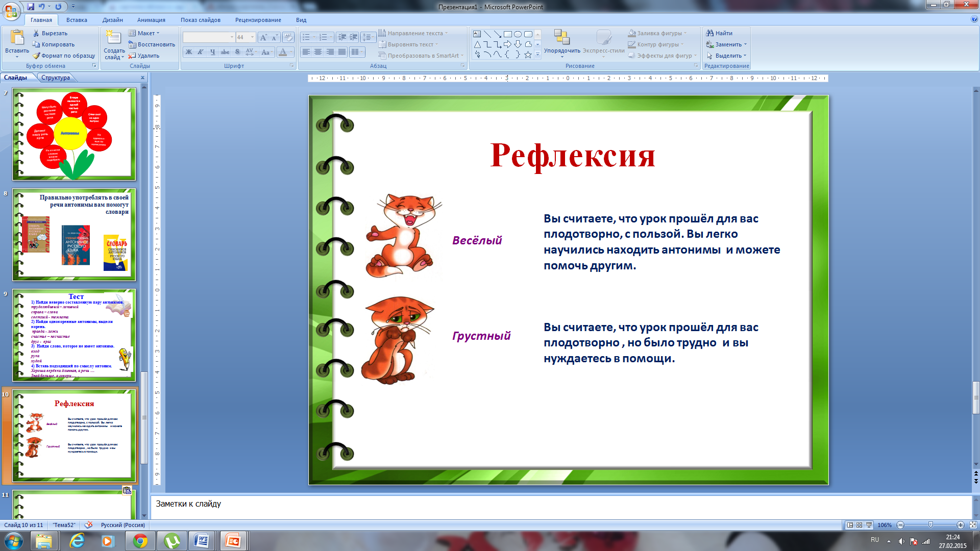Open the Вставка ribbon tab
Image resolution: width=980 pixels, height=551 pixels.
pos(77,20)
